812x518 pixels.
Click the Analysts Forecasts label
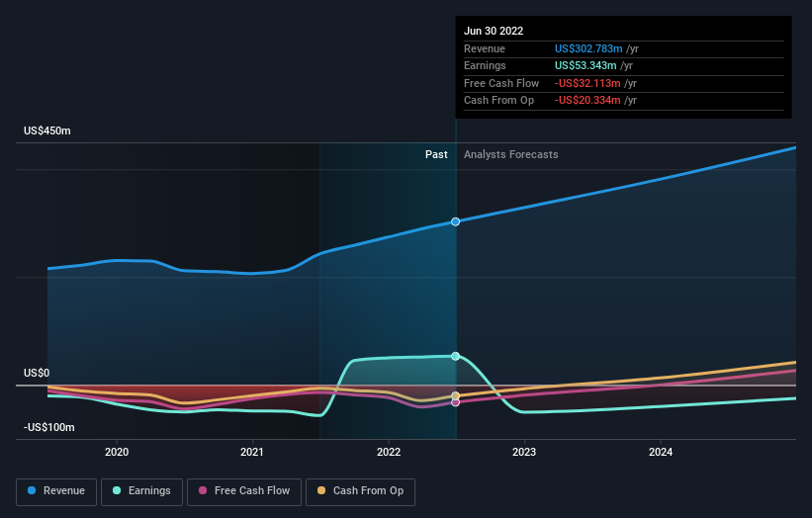(511, 154)
